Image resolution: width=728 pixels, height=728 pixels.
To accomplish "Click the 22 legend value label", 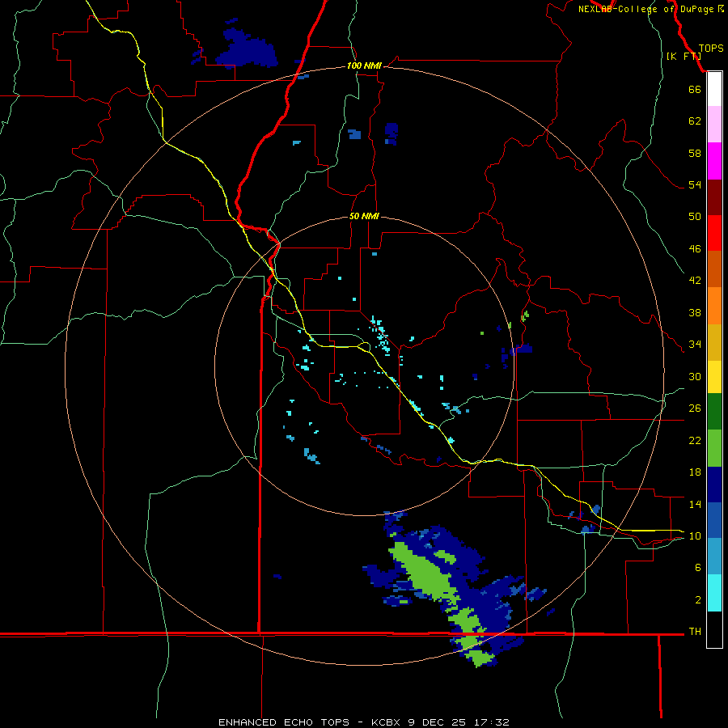I will 695,441.
